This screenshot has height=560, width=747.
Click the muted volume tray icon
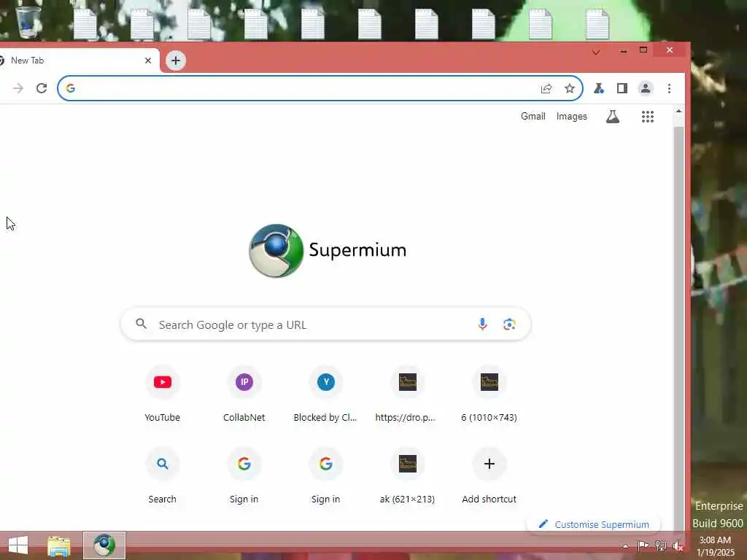pyautogui.click(x=678, y=546)
